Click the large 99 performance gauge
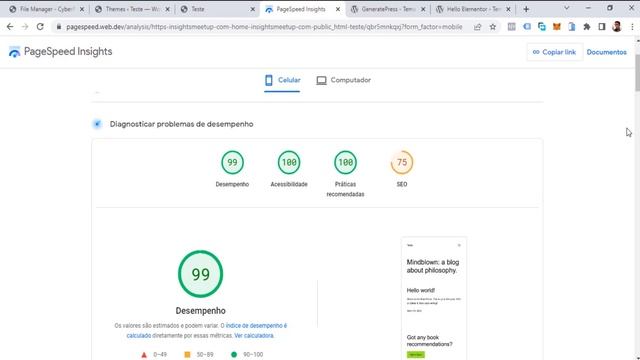The height and width of the screenshot is (360, 640). coord(200,274)
